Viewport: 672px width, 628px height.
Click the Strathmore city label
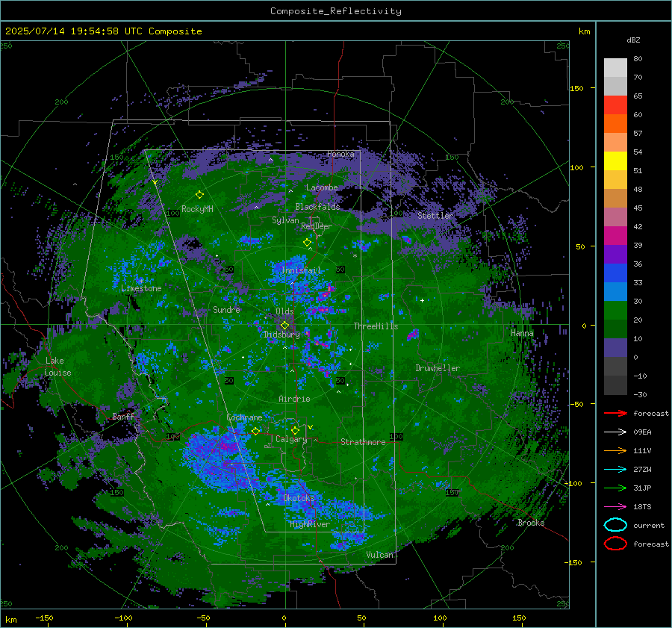[x=363, y=442]
